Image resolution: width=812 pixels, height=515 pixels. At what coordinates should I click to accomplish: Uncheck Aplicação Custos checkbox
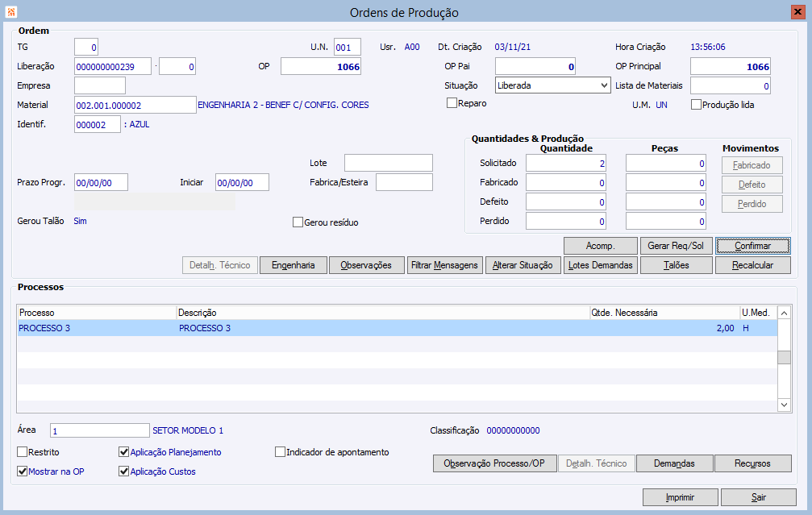pyautogui.click(x=123, y=471)
